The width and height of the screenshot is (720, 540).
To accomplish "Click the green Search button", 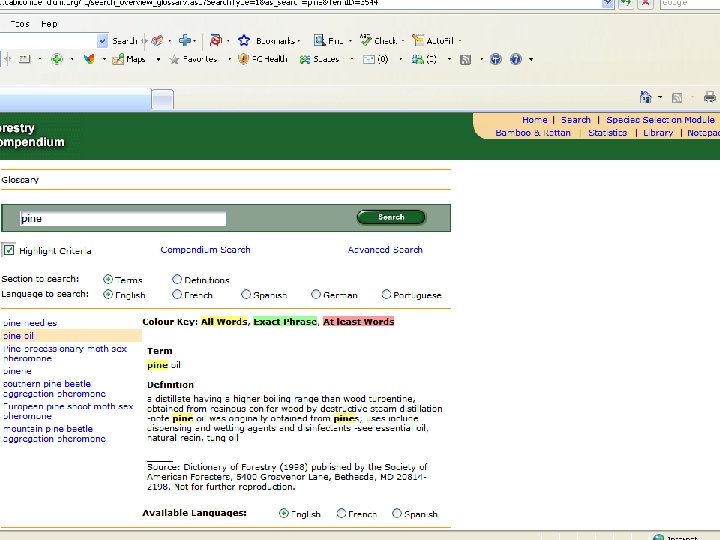I will (391, 217).
